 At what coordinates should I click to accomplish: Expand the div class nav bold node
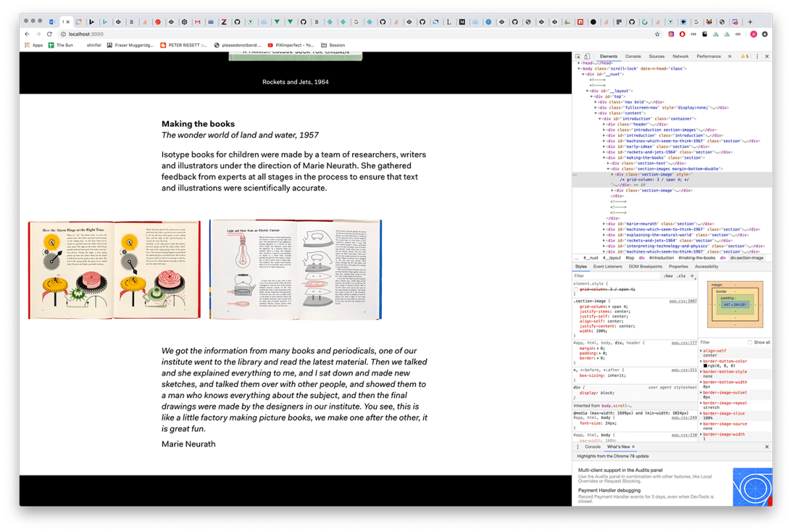coord(596,102)
